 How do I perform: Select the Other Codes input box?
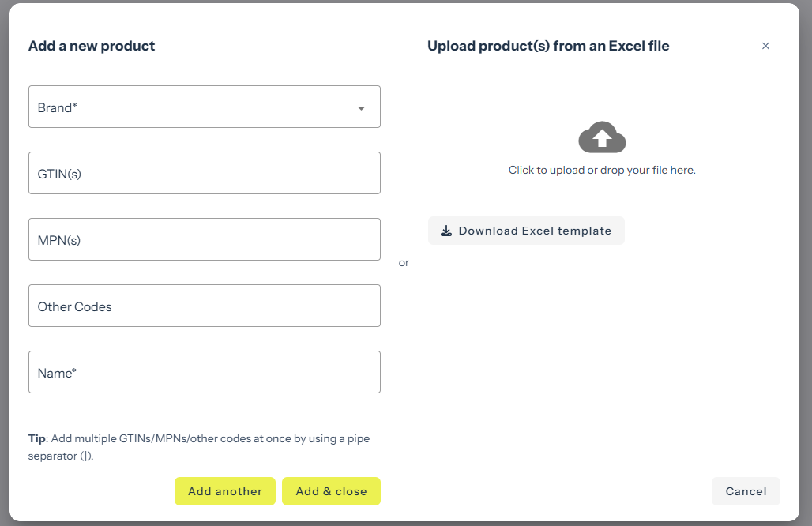tap(204, 306)
